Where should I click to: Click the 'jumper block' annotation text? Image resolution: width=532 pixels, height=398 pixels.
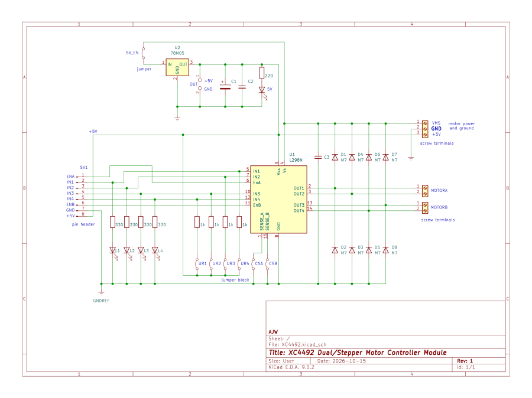pos(235,280)
